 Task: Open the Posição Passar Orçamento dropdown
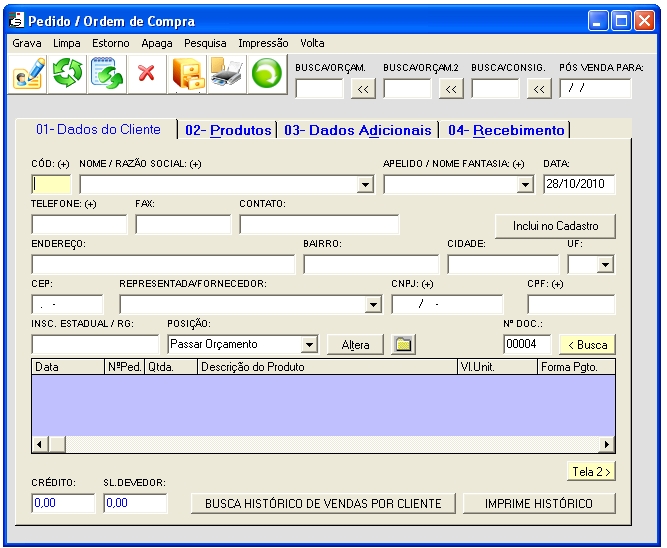click(310, 344)
